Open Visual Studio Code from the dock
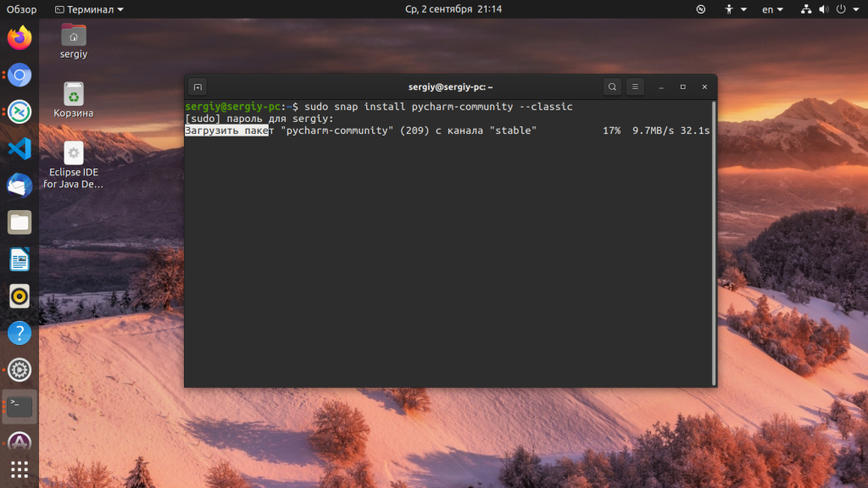Viewport: 868px width, 488px height. pos(19,148)
